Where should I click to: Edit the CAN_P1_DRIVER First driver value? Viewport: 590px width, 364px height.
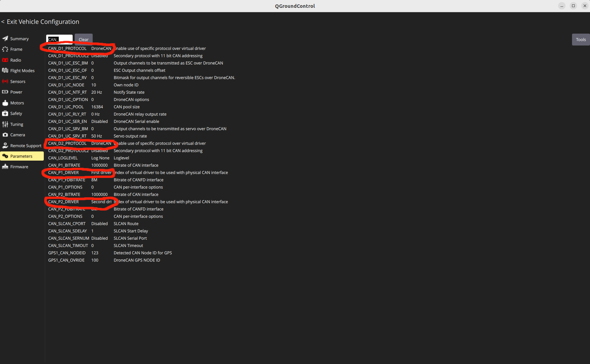coord(101,172)
